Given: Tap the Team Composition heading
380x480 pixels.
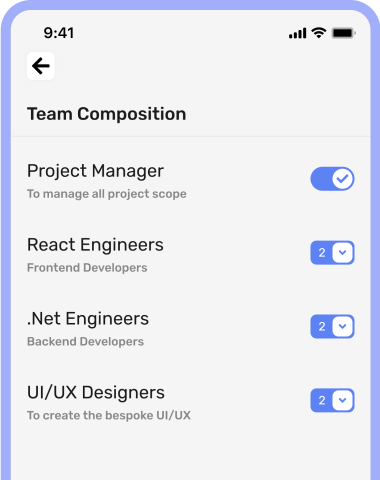Looking at the screenshot, I should click(107, 114).
